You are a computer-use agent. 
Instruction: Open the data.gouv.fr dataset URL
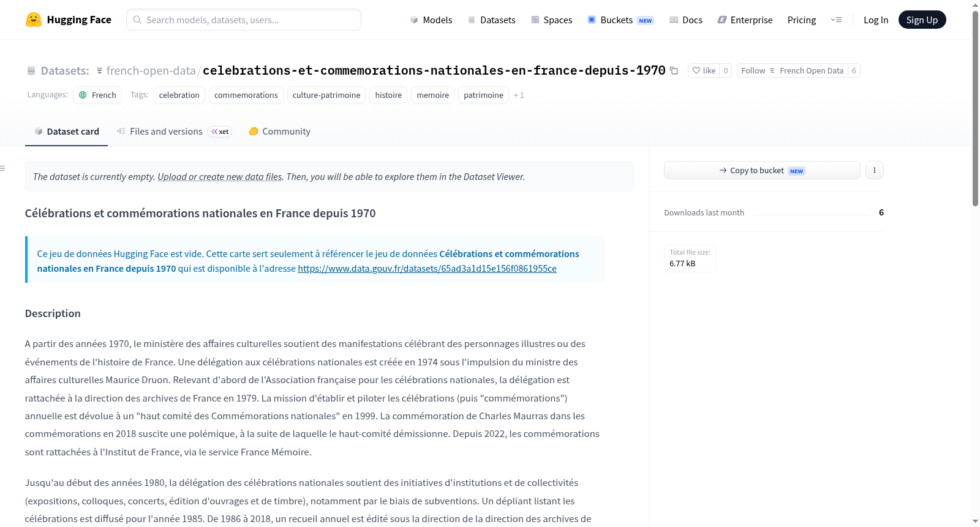point(427,269)
